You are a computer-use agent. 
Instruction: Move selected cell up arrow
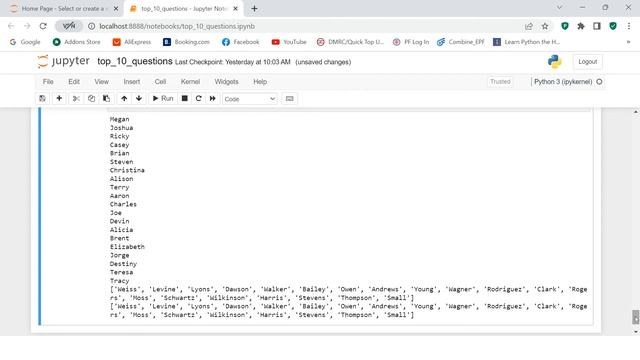(x=124, y=99)
